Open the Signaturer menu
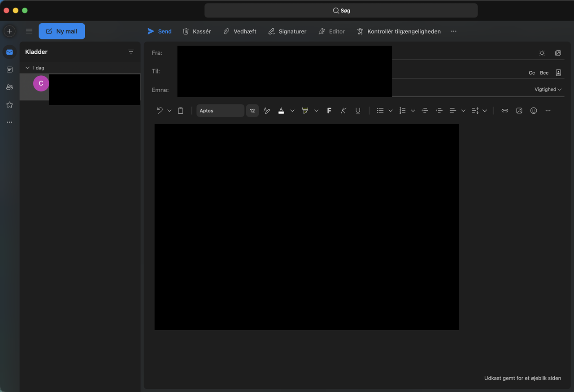Image resolution: width=574 pixels, height=392 pixels. pos(287,31)
